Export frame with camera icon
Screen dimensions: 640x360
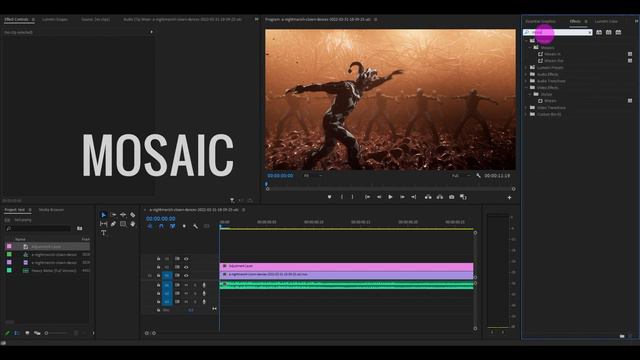pyautogui.click(x=451, y=197)
